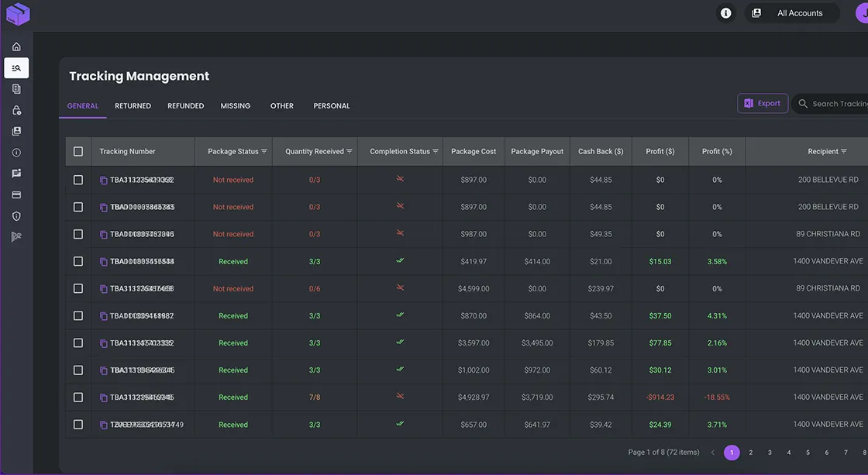
Task: Click the purple box app logo
Action: coord(18,14)
